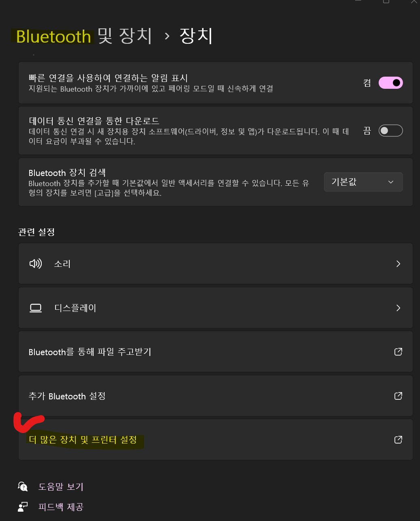420x521 pixels.
Task: Click external link icon for 프린터 설정 row
Action: coord(398,440)
